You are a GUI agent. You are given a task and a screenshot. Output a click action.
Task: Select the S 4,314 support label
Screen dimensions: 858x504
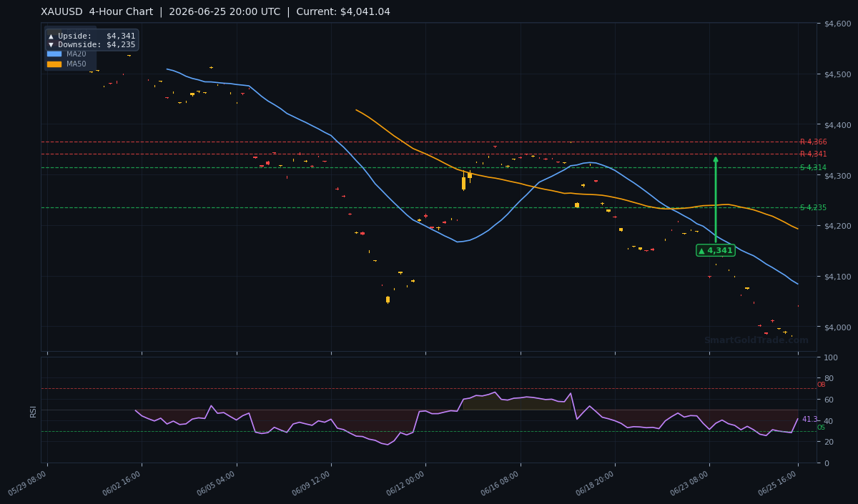pos(813,167)
